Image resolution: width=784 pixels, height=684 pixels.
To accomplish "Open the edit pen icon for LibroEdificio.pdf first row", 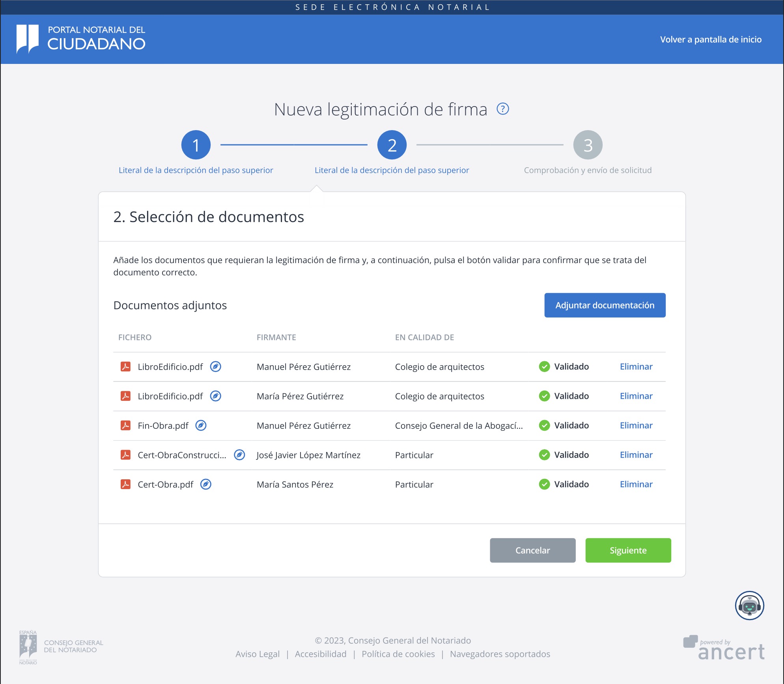I will point(215,366).
